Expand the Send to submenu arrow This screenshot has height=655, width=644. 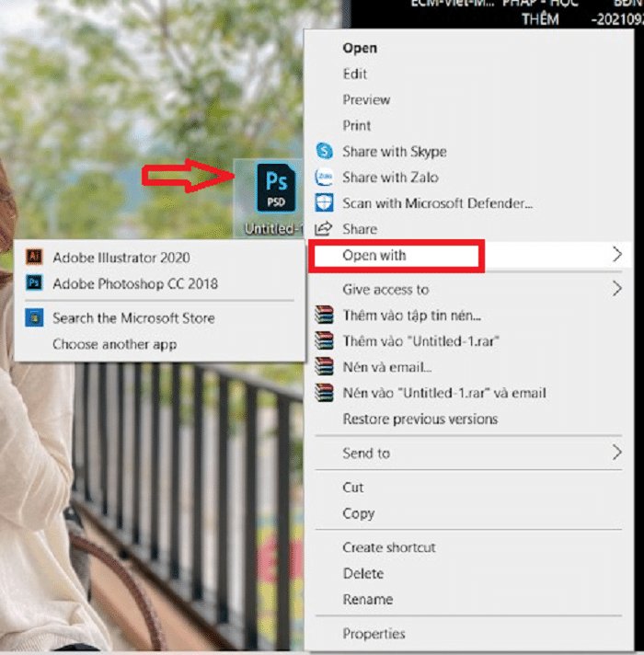616,453
